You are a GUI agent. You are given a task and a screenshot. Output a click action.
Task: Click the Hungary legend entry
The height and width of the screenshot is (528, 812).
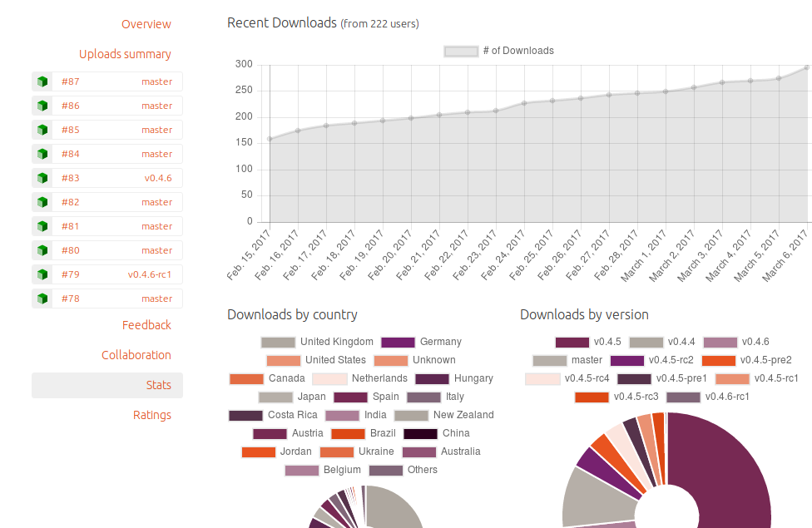point(453,378)
